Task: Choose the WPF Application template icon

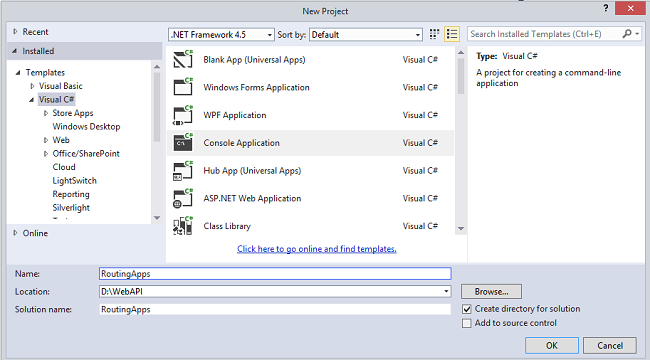Action: (183, 115)
